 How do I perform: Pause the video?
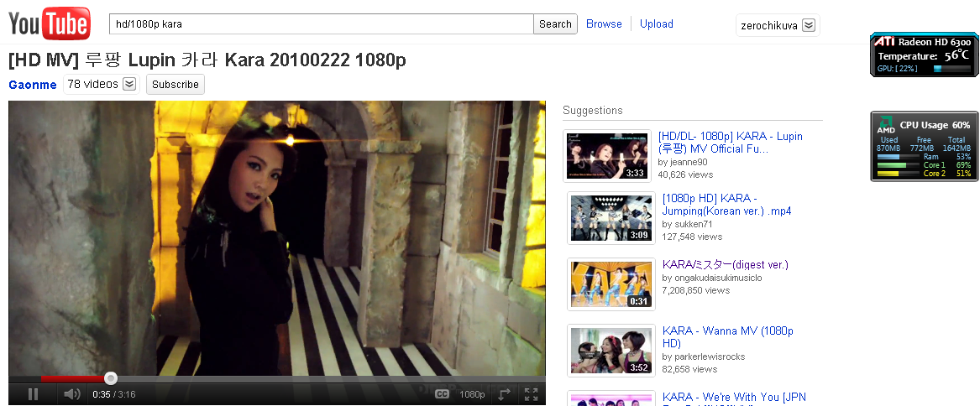click(x=33, y=394)
